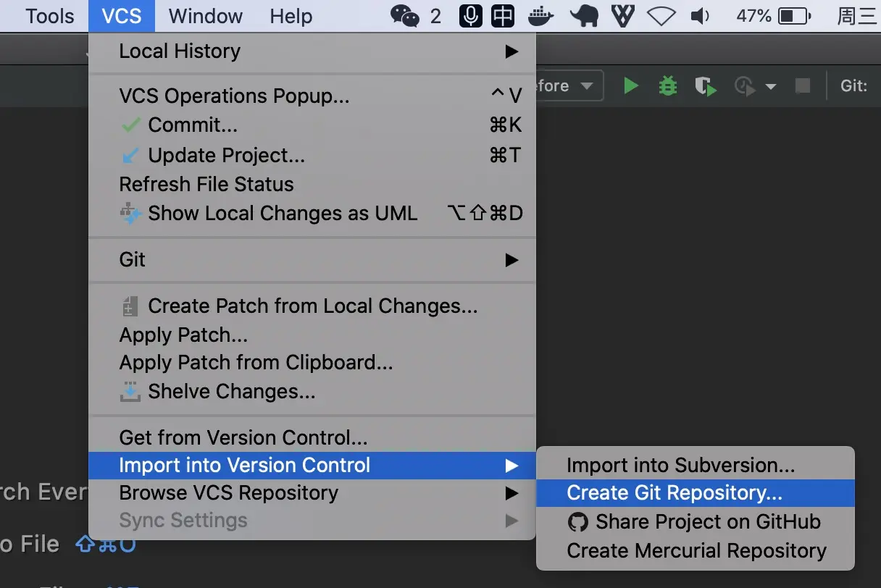This screenshot has width=881, height=588.
Task: Expand the Git submenu
Action: coord(312,260)
